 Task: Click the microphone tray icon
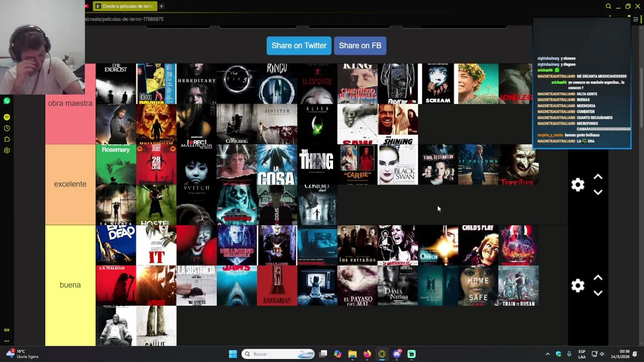(569, 354)
